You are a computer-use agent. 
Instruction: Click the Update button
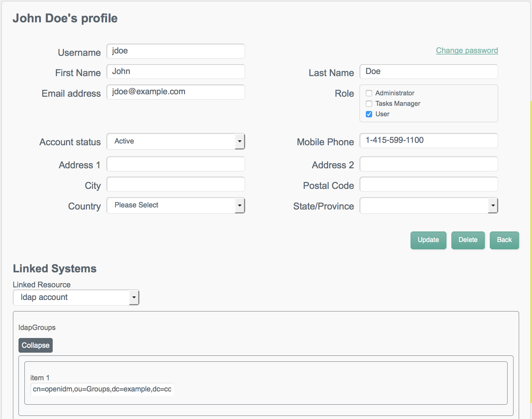click(428, 240)
